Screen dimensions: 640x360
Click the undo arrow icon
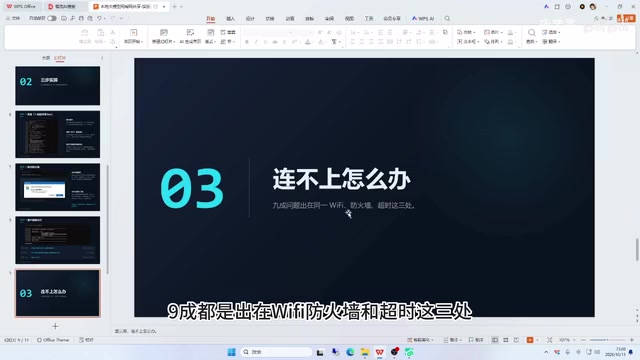coord(99,18)
